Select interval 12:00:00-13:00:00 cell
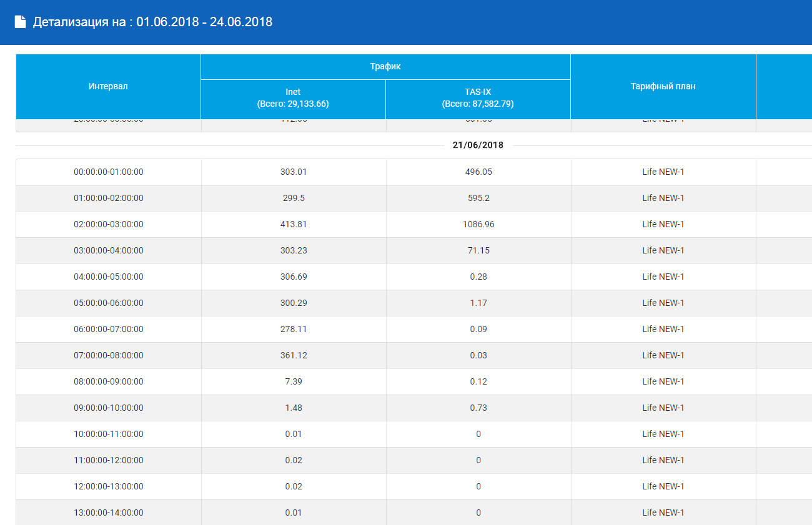812x525 pixels. coord(109,486)
